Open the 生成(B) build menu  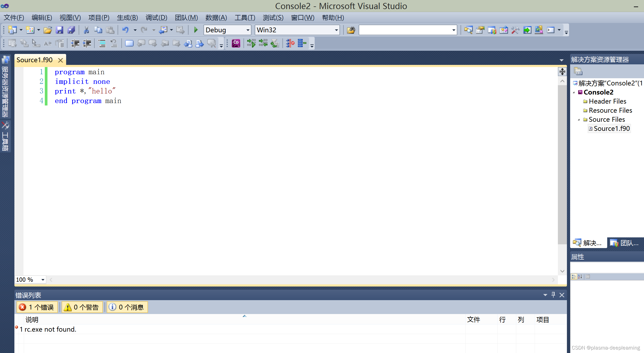[127, 18]
